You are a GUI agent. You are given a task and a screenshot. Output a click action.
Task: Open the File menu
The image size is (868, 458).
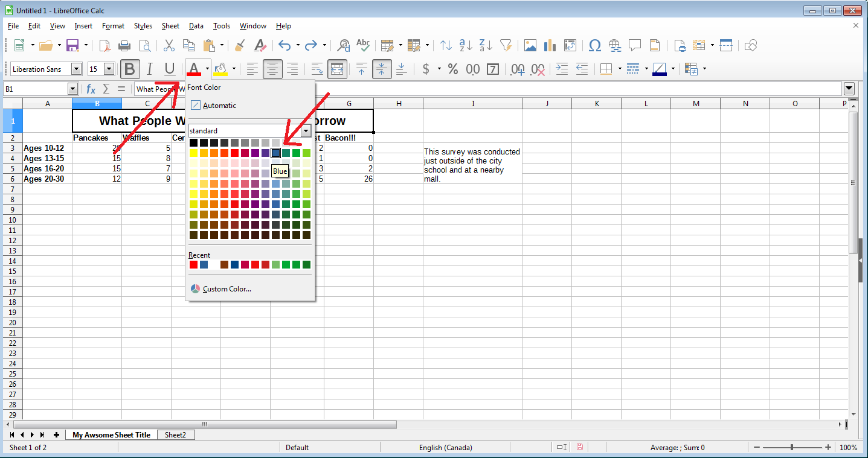pyautogui.click(x=13, y=26)
